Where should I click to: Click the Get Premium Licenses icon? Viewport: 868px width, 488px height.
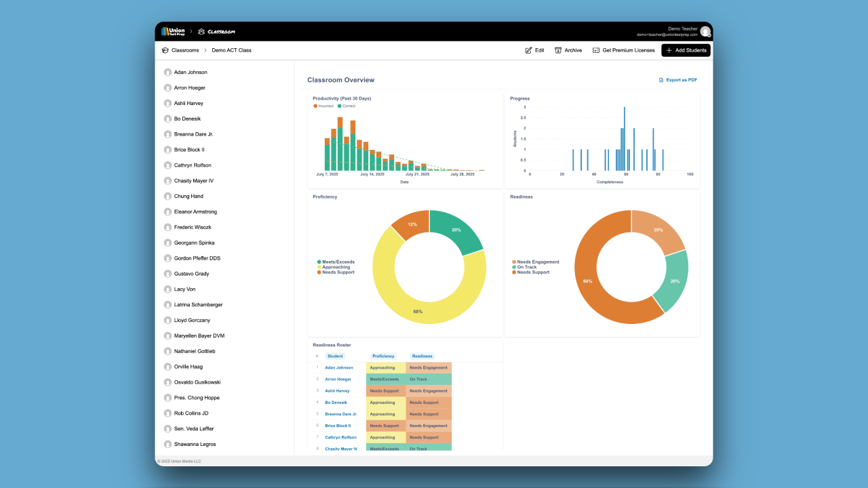[x=596, y=50]
